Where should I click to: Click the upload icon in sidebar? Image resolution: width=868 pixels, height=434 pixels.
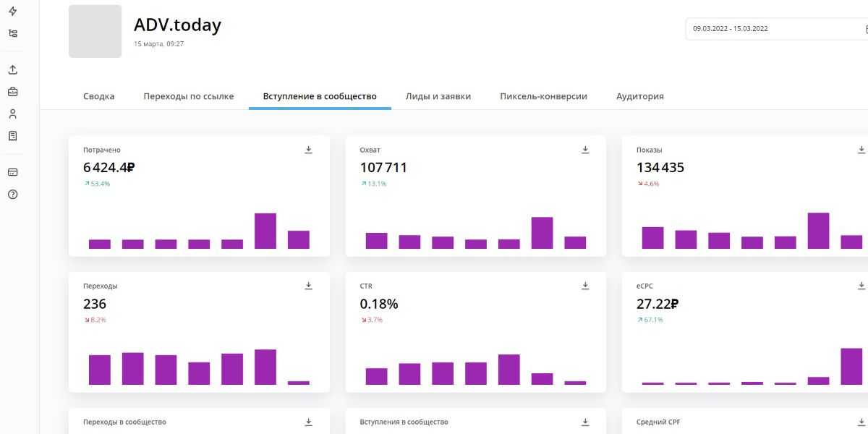[x=12, y=70]
